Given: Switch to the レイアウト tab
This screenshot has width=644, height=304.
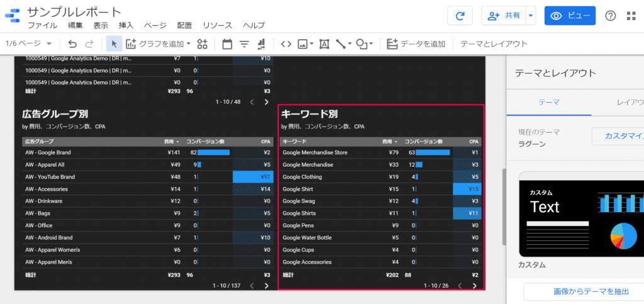Looking at the screenshot, I should (x=630, y=102).
